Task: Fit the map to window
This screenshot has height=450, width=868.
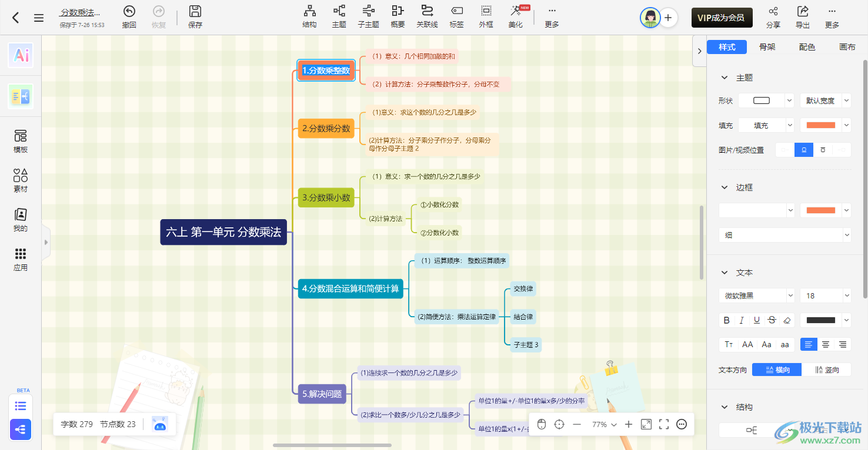Action: [x=646, y=424]
